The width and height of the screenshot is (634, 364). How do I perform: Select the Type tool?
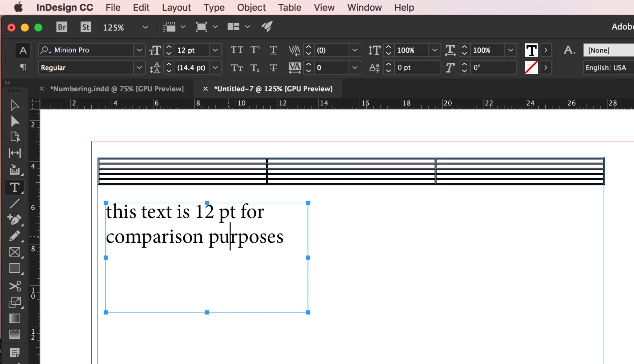15,187
